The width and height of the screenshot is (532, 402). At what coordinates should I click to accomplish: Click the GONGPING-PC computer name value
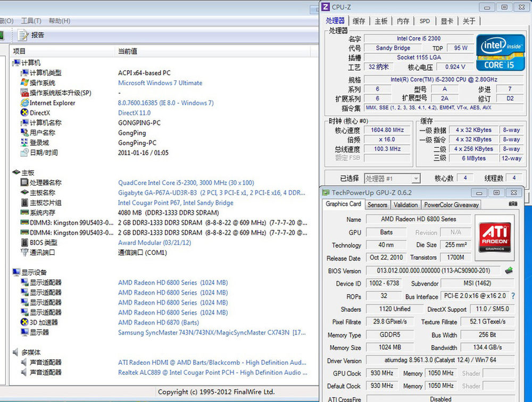139,123
